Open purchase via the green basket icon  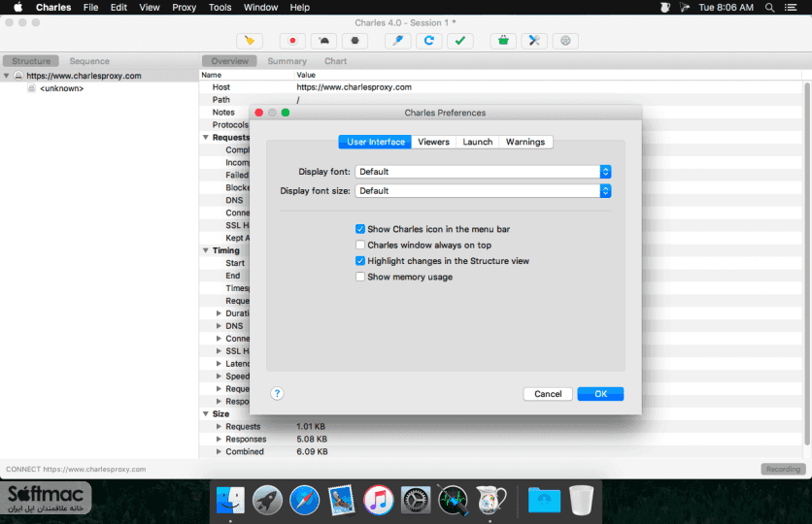503,41
